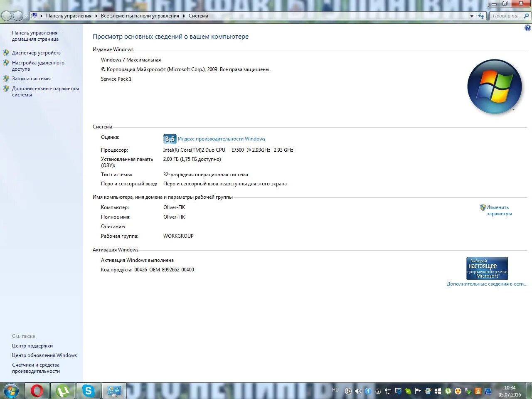This screenshot has width=532, height=399.
Task: Select the Control Panel taskbar button
Action: click(x=114, y=391)
